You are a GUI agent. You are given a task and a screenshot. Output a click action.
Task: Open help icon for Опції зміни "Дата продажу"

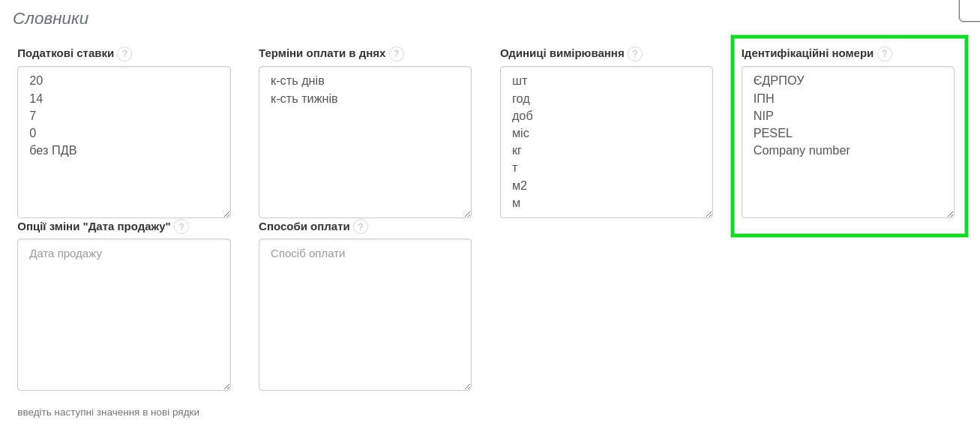pos(181,226)
